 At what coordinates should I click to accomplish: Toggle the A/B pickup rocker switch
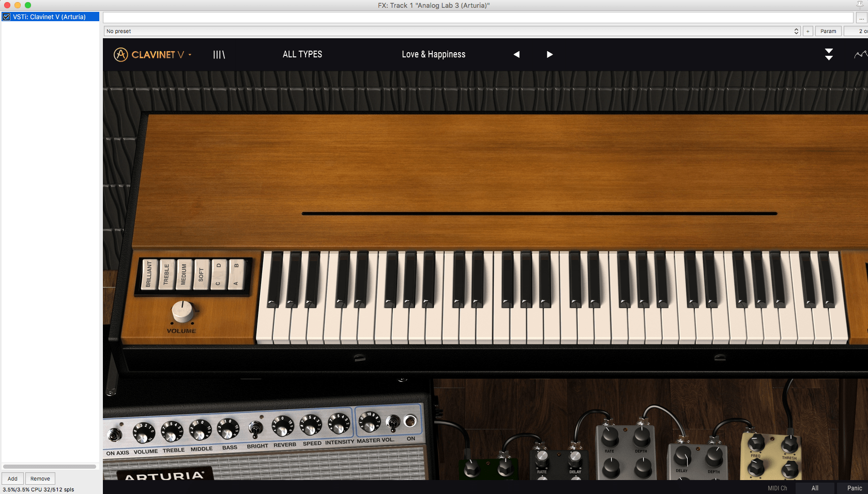click(x=236, y=274)
